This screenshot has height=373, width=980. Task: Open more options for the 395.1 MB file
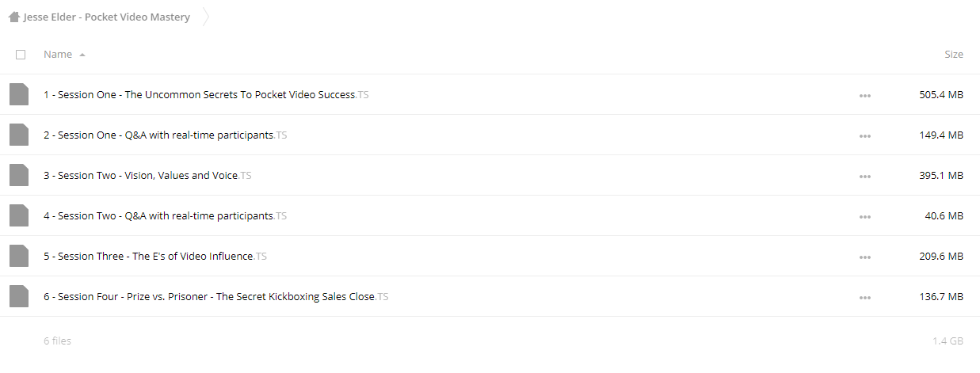[864, 176]
